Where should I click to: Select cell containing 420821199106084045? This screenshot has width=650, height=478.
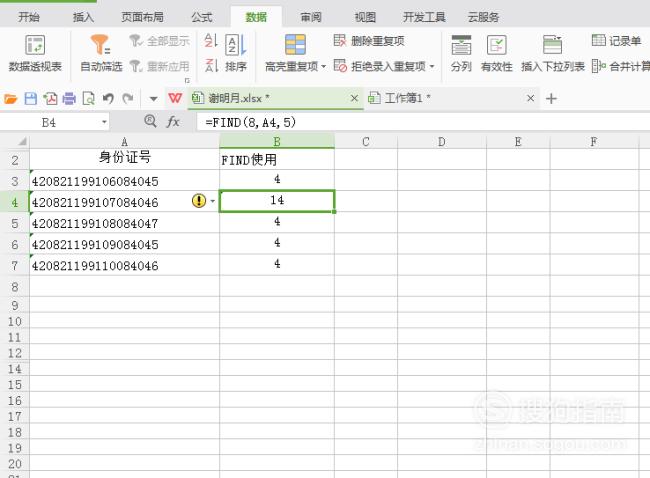(124, 180)
